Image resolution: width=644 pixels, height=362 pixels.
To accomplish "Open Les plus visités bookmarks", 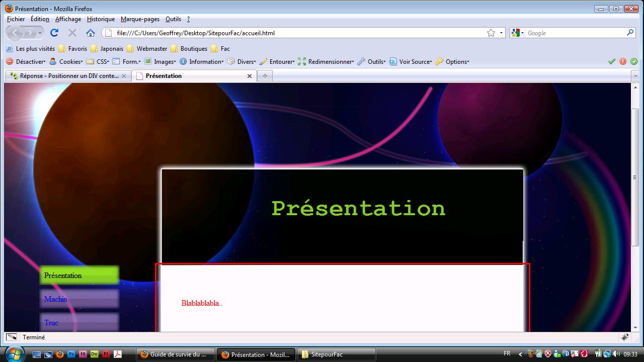I will click(x=30, y=49).
